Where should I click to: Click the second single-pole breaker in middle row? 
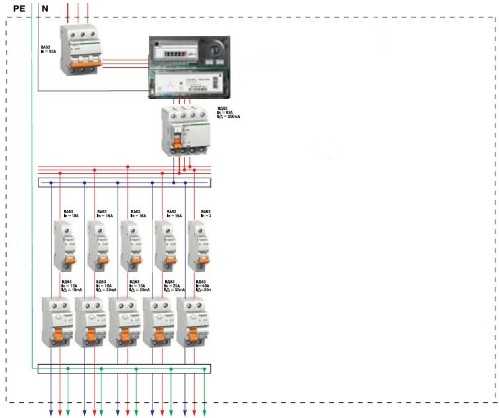coord(99,246)
